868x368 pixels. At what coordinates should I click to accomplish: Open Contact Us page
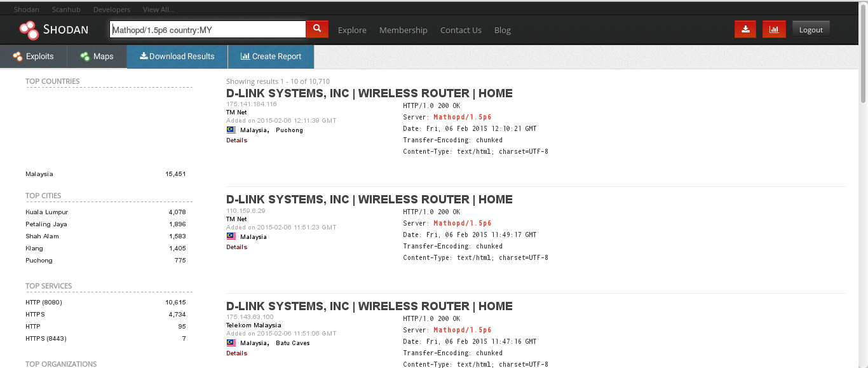tap(461, 30)
